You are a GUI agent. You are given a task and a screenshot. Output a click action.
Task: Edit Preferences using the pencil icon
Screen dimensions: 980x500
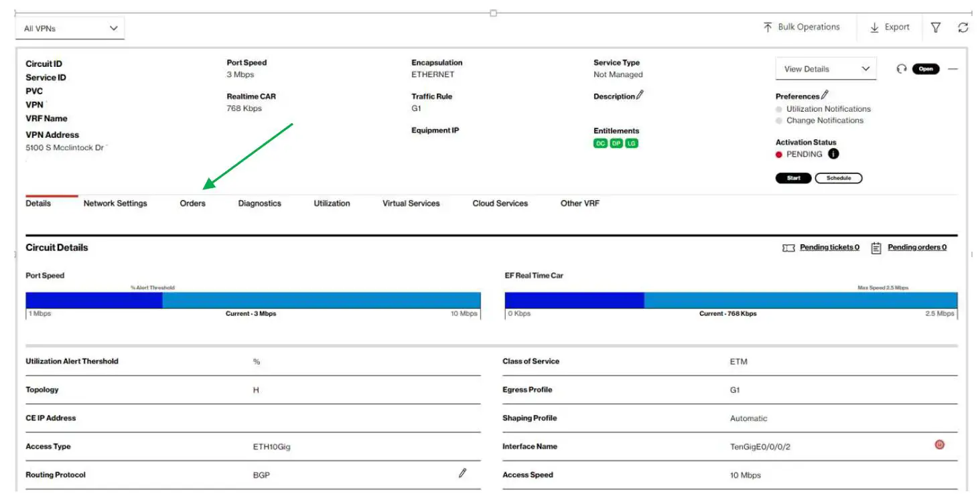pos(825,96)
